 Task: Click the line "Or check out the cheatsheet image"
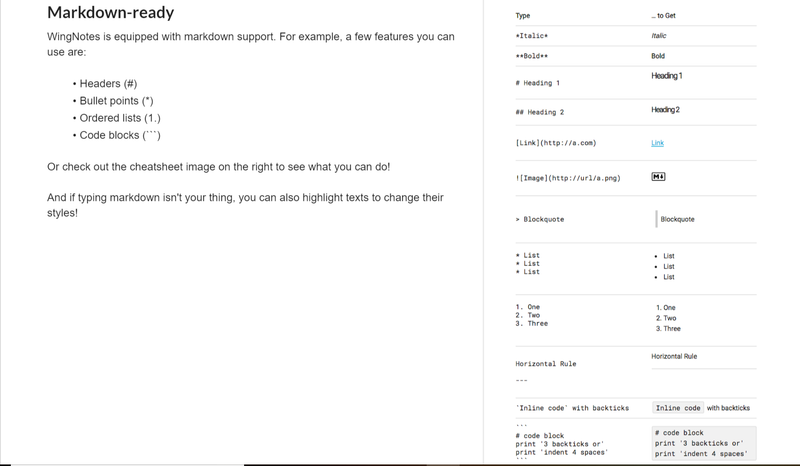pos(218,167)
